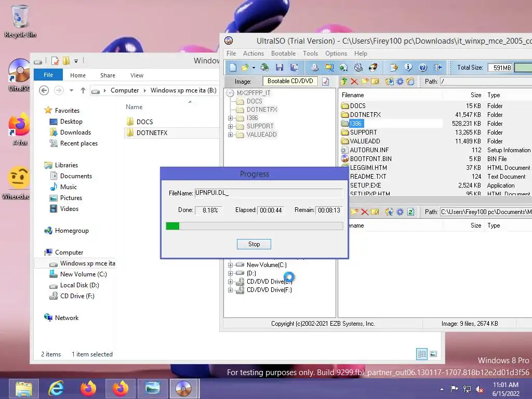Expand the I386 node in image tree
The image size is (532, 399).
point(230,118)
